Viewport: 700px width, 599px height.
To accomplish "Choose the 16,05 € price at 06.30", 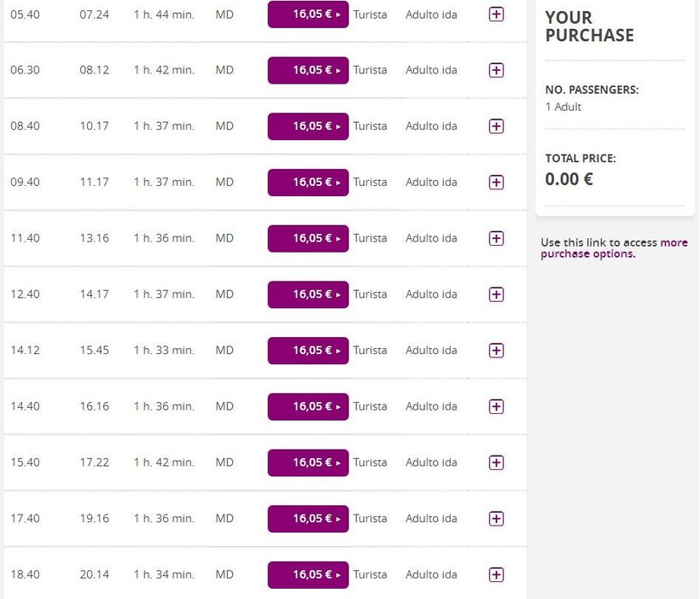I will [308, 70].
